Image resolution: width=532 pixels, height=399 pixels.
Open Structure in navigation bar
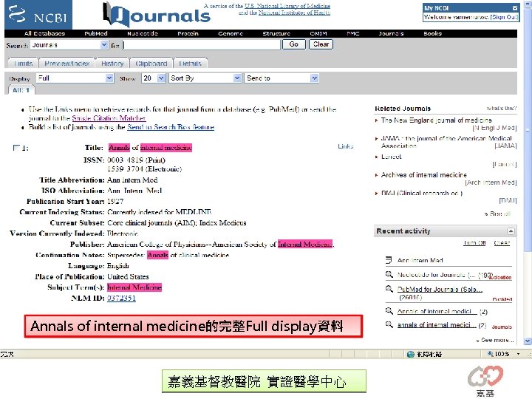tap(276, 33)
